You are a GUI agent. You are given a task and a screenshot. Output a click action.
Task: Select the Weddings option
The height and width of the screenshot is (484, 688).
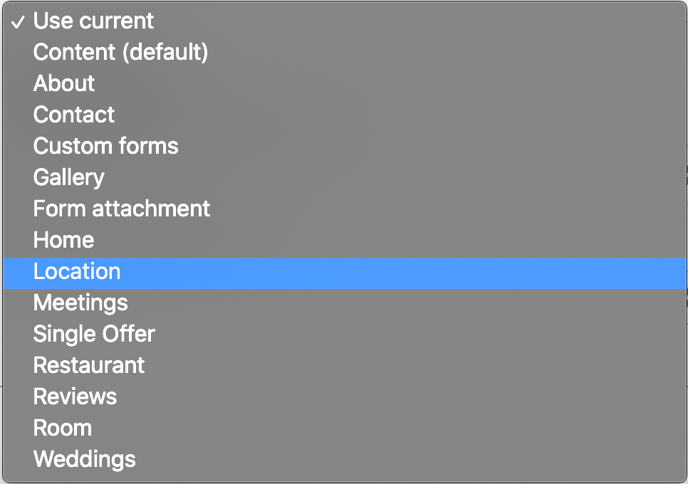84,459
